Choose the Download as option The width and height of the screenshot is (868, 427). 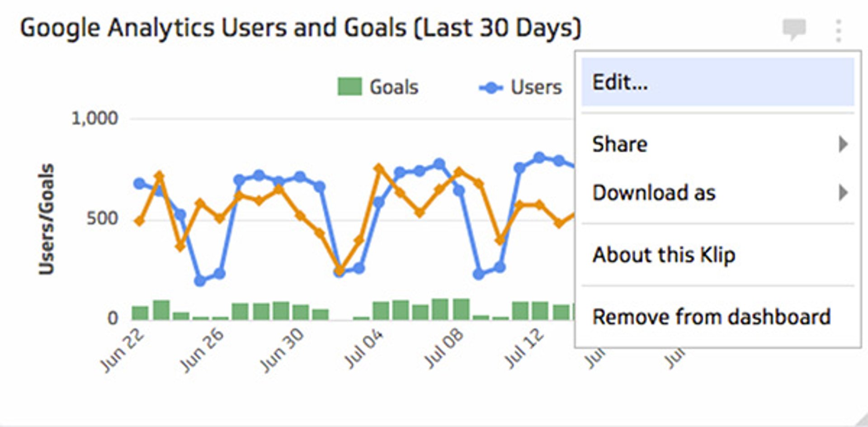pos(654,193)
